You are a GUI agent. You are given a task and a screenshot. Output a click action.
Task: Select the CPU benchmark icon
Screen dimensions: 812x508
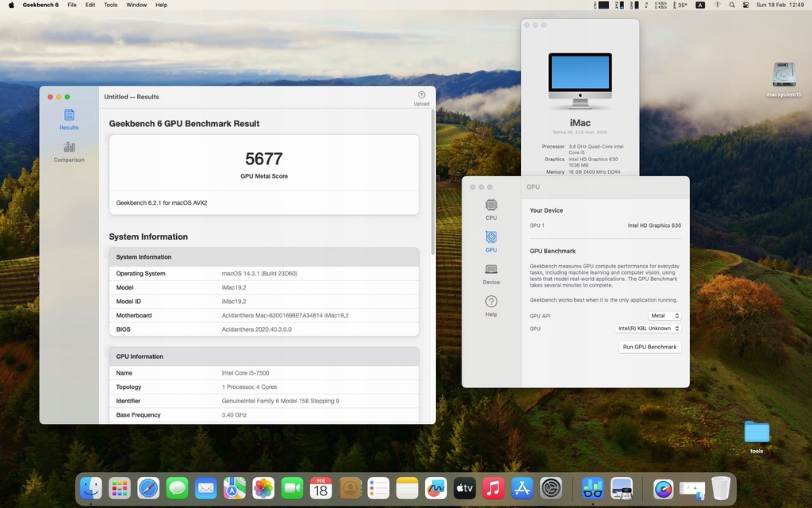[x=491, y=209]
